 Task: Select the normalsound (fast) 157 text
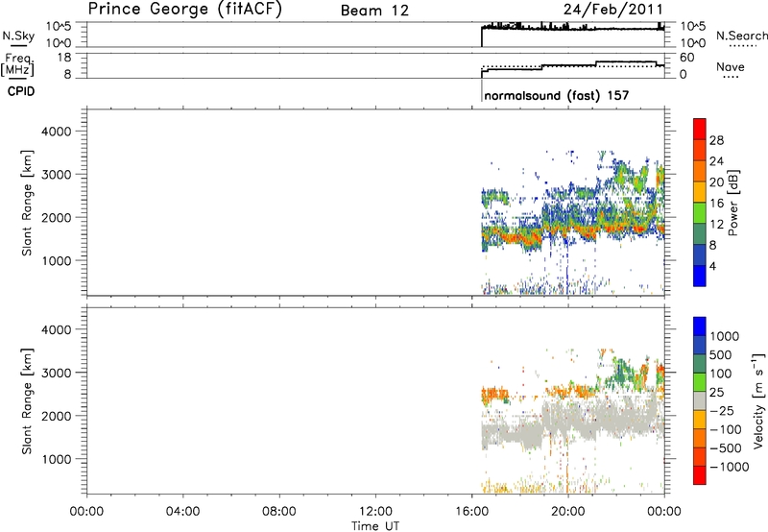click(x=557, y=95)
